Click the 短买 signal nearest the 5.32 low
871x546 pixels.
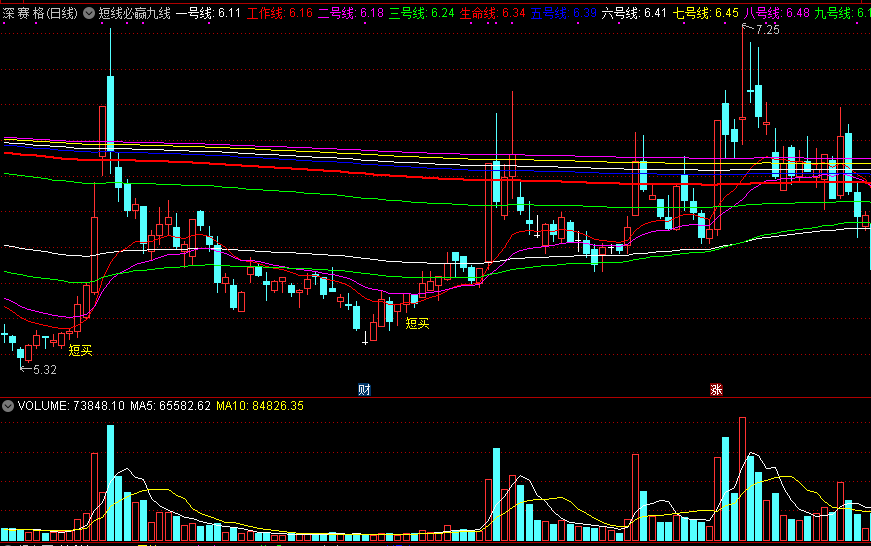click(81, 350)
